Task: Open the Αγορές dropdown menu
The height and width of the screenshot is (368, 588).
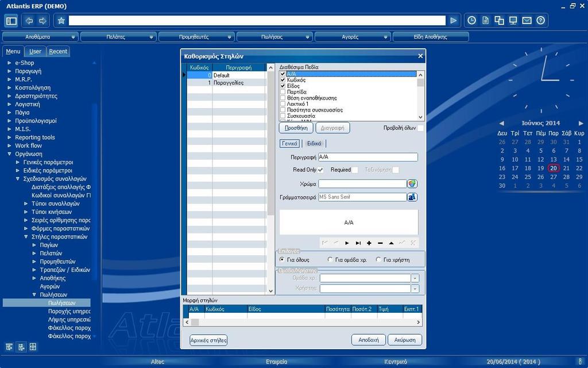Action: point(353,37)
